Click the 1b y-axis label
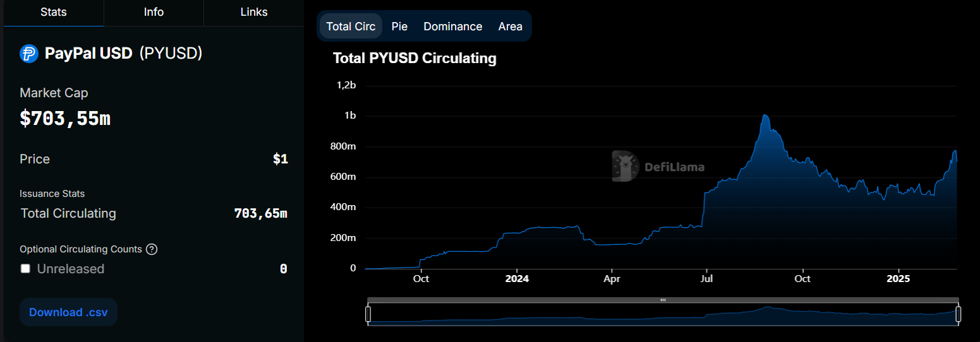Viewport: 980px width, 342px height. (350, 116)
